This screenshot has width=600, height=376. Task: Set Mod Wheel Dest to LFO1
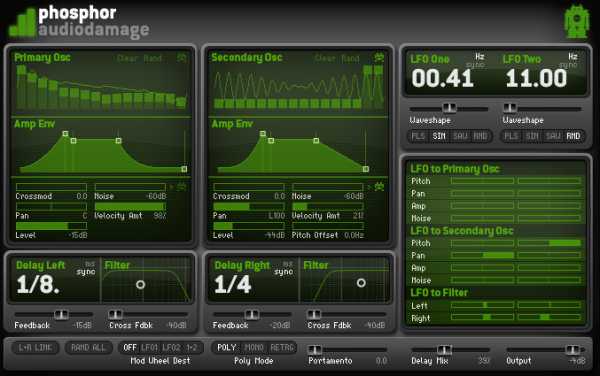[149, 348]
